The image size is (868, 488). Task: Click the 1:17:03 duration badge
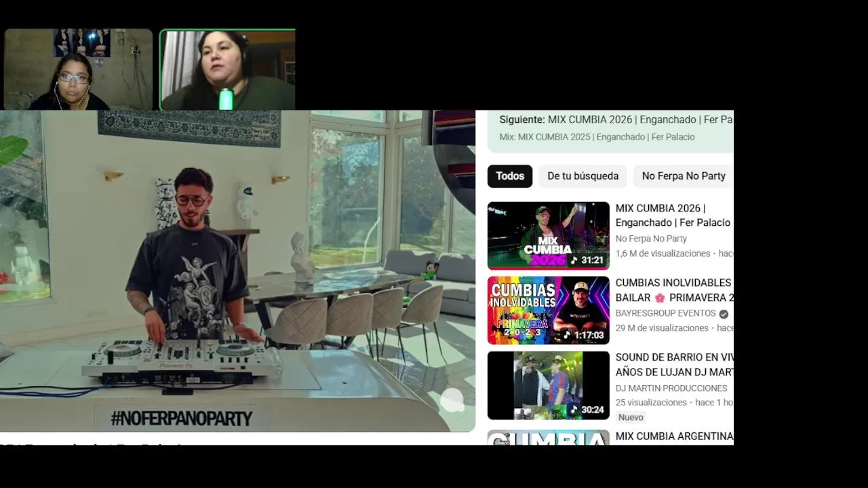(583, 335)
